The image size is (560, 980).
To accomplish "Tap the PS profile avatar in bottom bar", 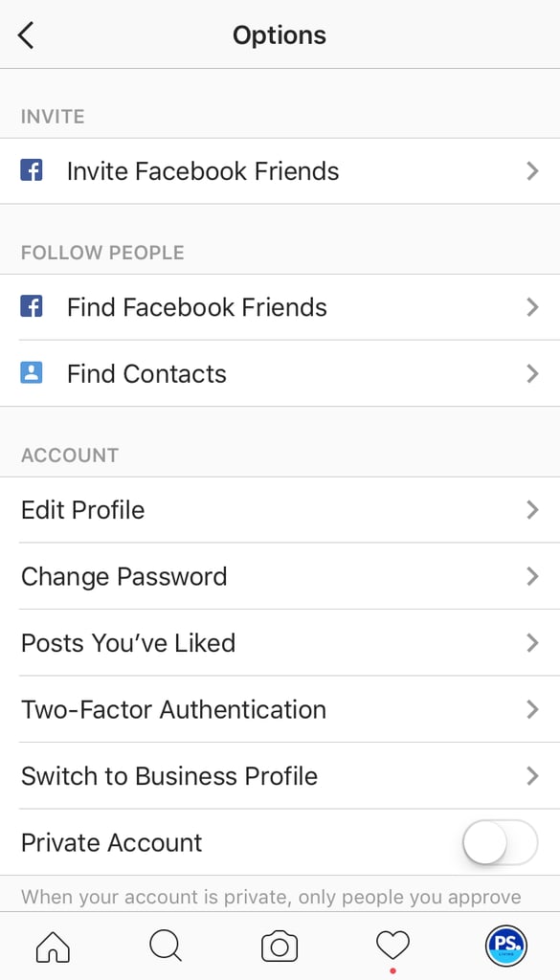I will click(x=504, y=946).
